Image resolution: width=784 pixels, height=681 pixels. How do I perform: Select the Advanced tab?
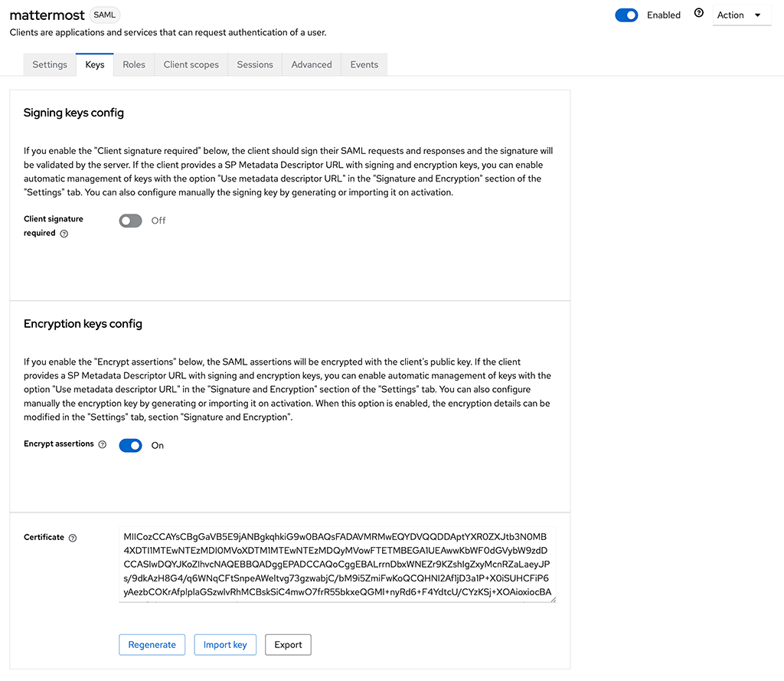coord(311,64)
